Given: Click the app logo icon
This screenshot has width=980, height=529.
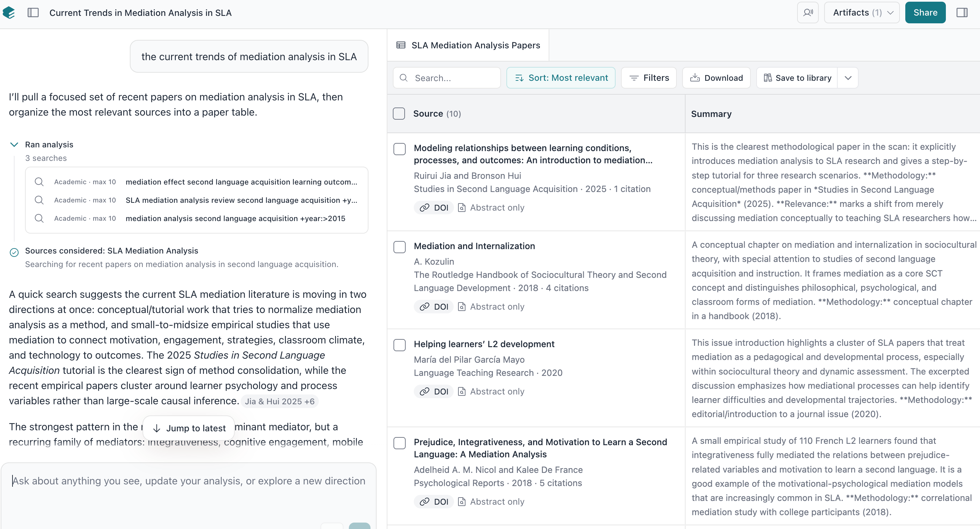Looking at the screenshot, I should pyautogui.click(x=9, y=13).
